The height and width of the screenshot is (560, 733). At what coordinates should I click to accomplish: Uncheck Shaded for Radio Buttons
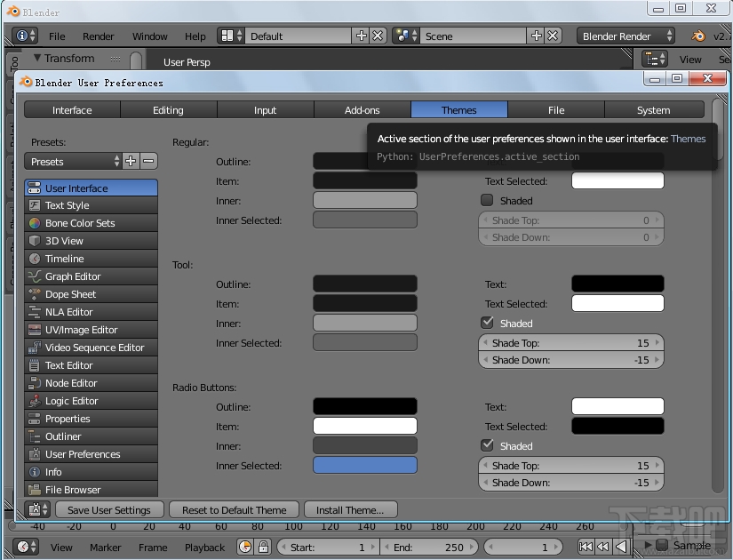click(487, 445)
